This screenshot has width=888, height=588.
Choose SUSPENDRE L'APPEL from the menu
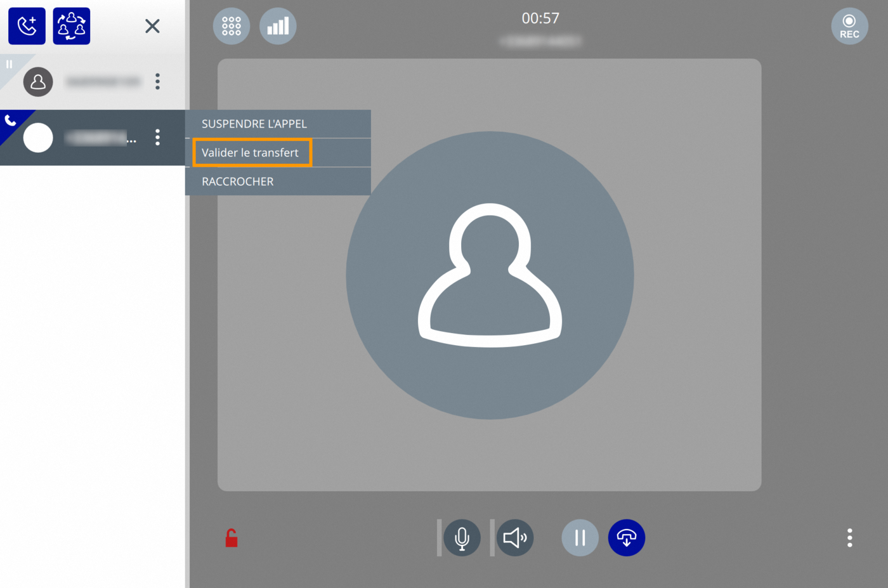[254, 124]
